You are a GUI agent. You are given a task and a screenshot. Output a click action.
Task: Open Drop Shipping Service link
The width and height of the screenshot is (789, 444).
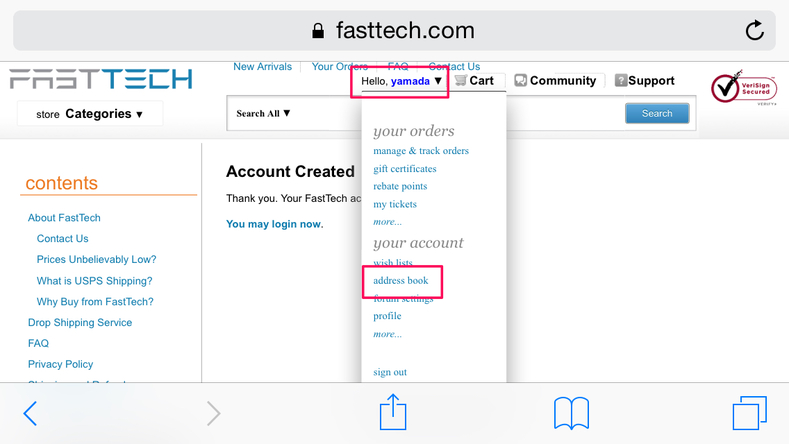click(80, 322)
